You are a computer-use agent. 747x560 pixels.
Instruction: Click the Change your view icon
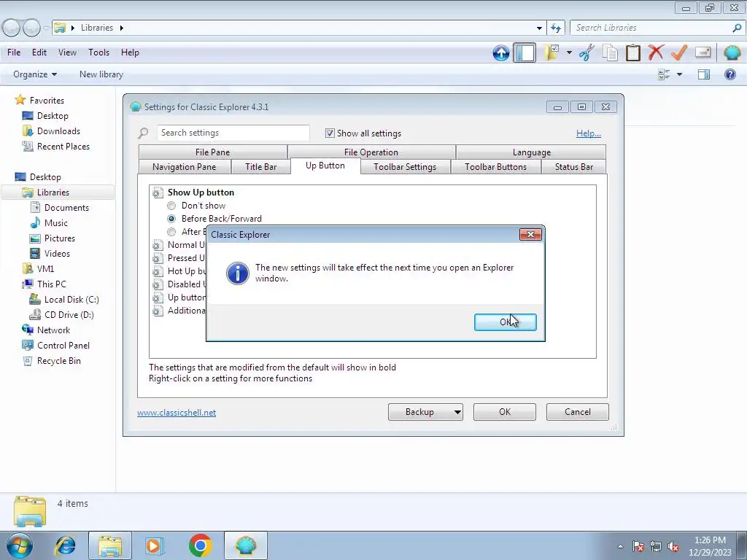664,74
